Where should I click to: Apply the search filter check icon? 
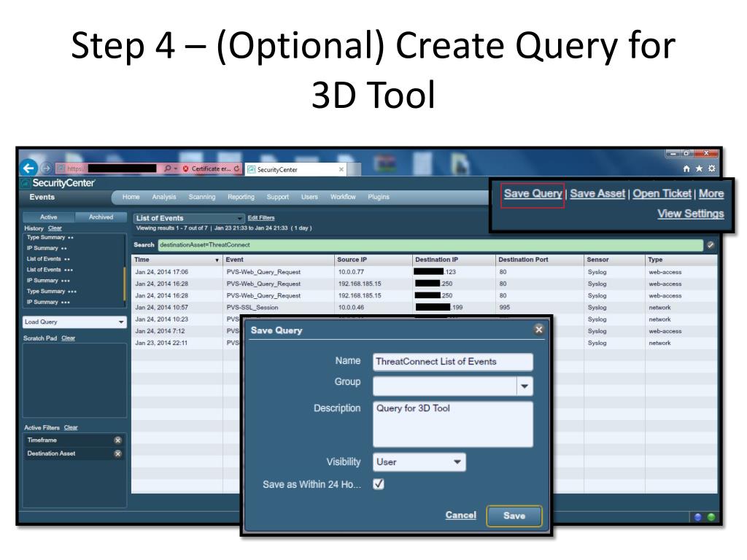tap(711, 245)
